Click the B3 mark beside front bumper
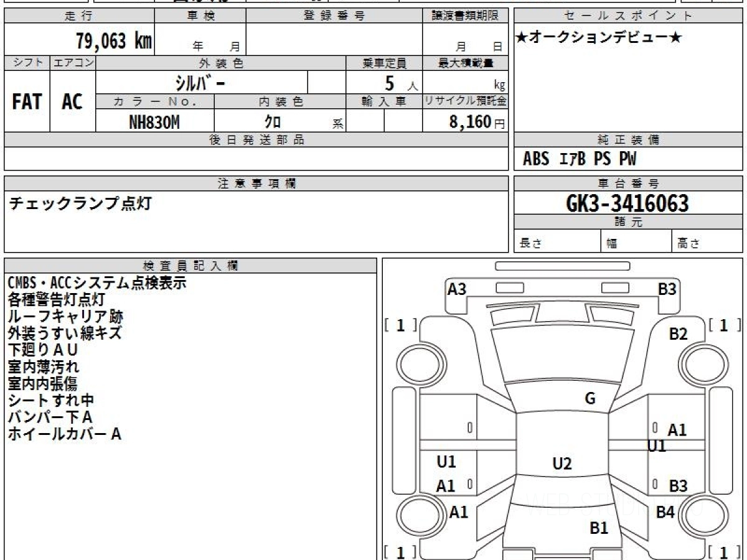 pos(668,289)
